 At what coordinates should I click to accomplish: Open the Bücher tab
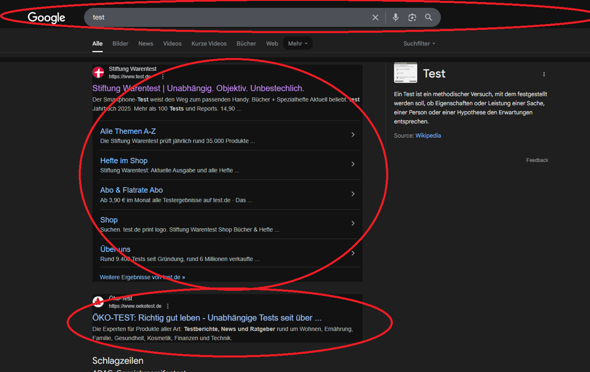pos(246,44)
